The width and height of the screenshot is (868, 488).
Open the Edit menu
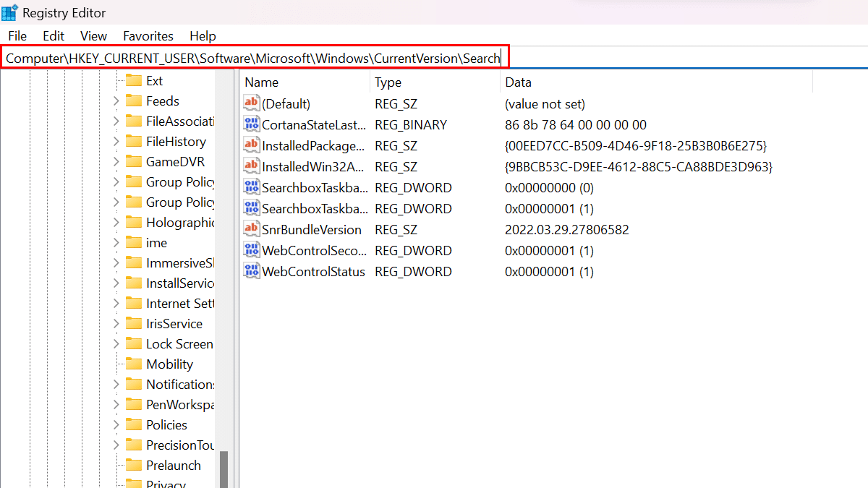coord(54,35)
